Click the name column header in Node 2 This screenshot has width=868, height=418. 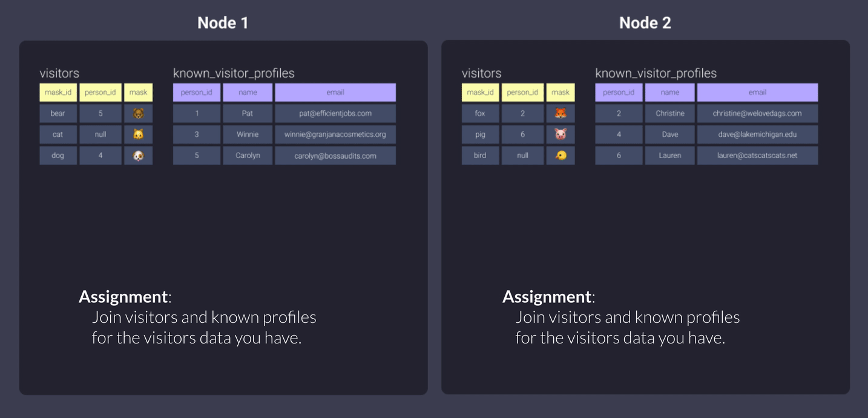[669, 93]
